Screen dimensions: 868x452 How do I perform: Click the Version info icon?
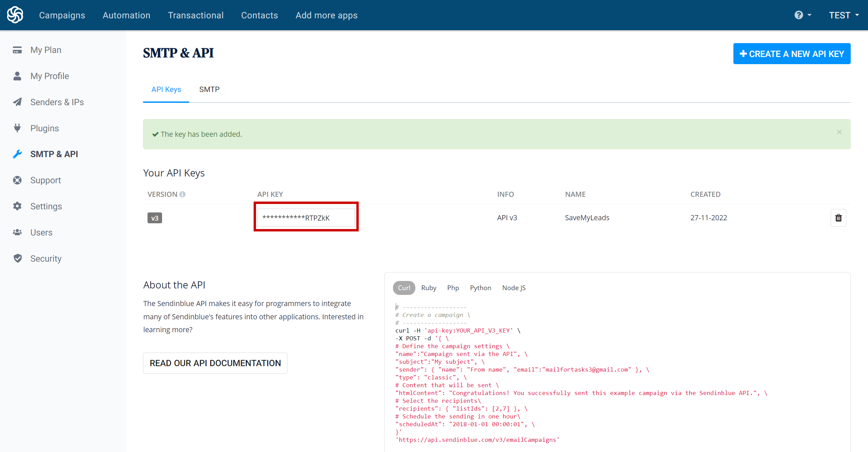[x=182, y=194]
